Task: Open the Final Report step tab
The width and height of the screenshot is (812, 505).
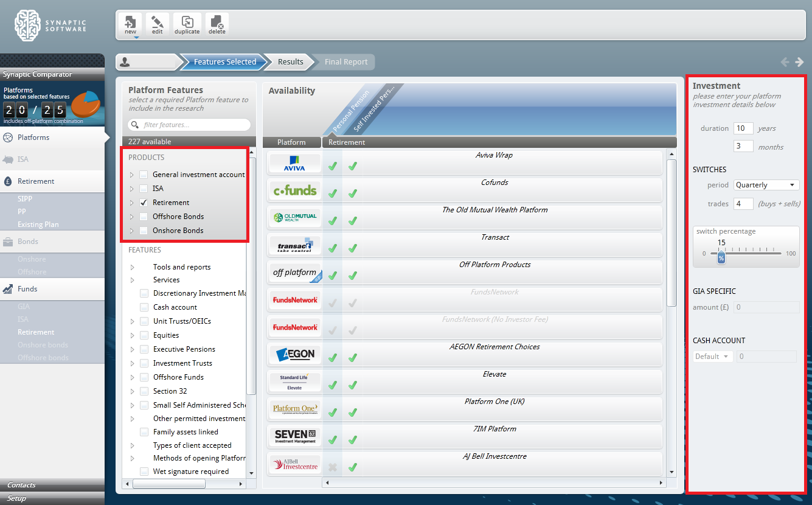Action: coord(345,62)
